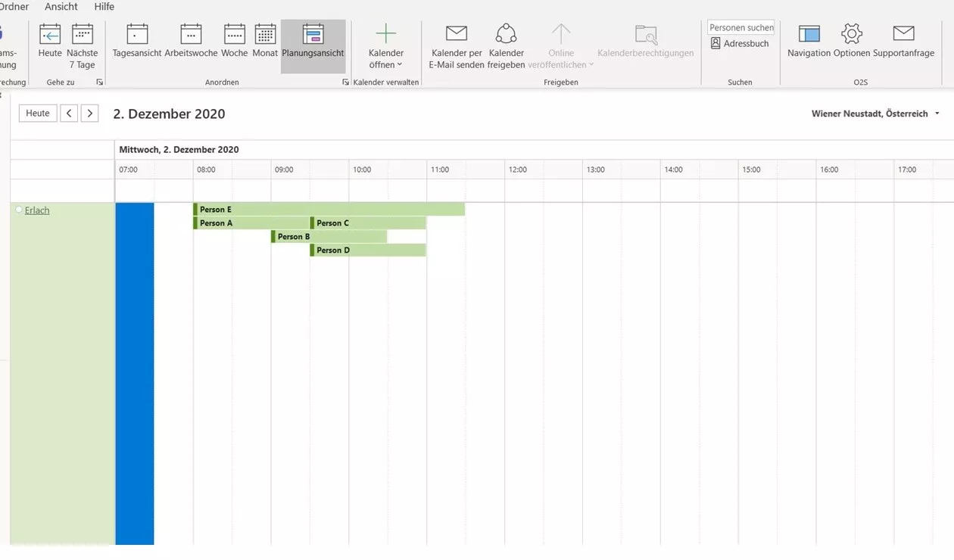Expand the Anordnen group dialog launcher
Screen dimensions: 954x560
(345, 82)
